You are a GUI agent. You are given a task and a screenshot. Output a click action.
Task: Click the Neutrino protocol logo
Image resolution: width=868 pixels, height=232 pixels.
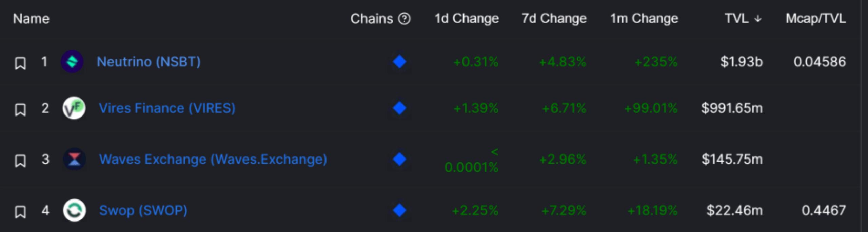(x=72, y=62)
